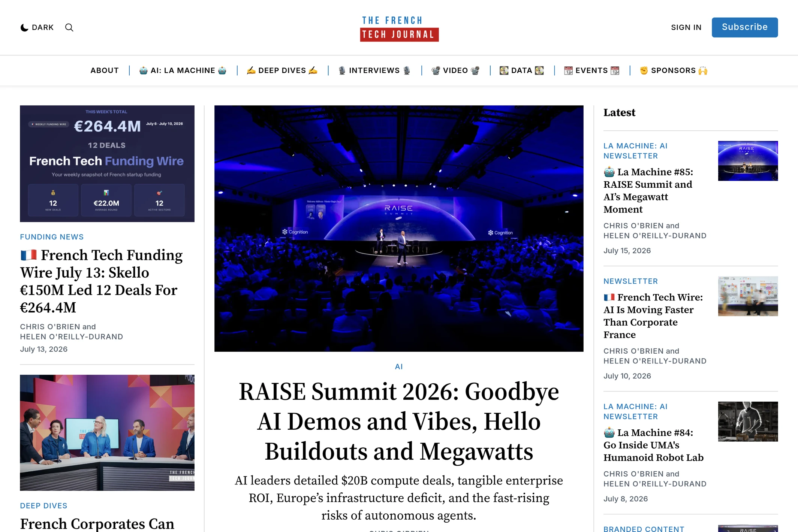Screen dimensions: 798x532
Task: Open French Tech Wire: AI Is Moving Faster headline
Action: pos(653,316)
